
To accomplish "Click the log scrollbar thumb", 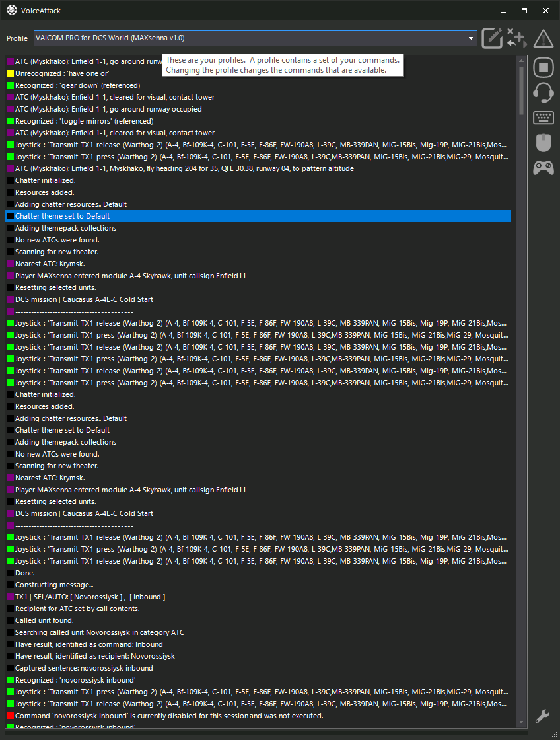I will pos(521,90).
